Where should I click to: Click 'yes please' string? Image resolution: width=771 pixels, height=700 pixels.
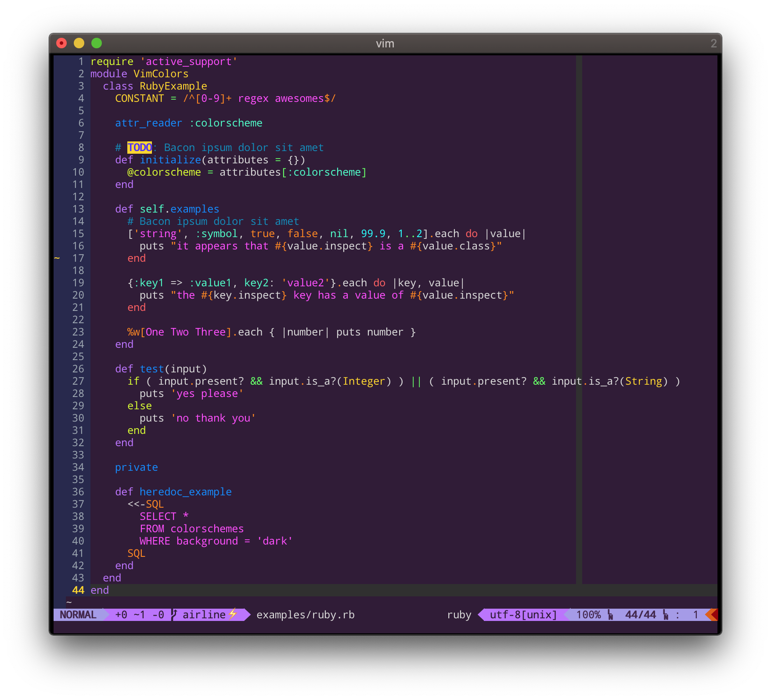pyautogui.click(x=207, y=394)
